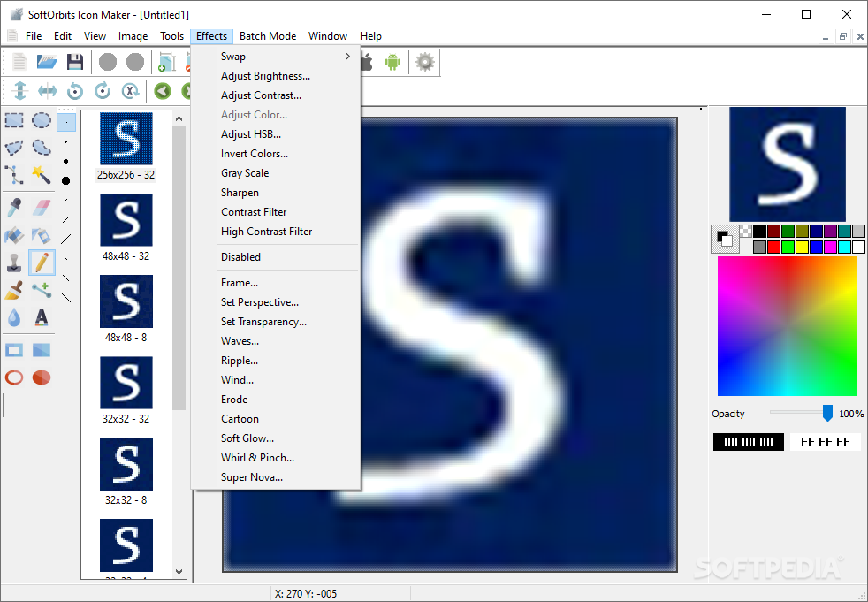Select the outlined red ellipse tool
The image size is (868, 602).
coord(14,377)
